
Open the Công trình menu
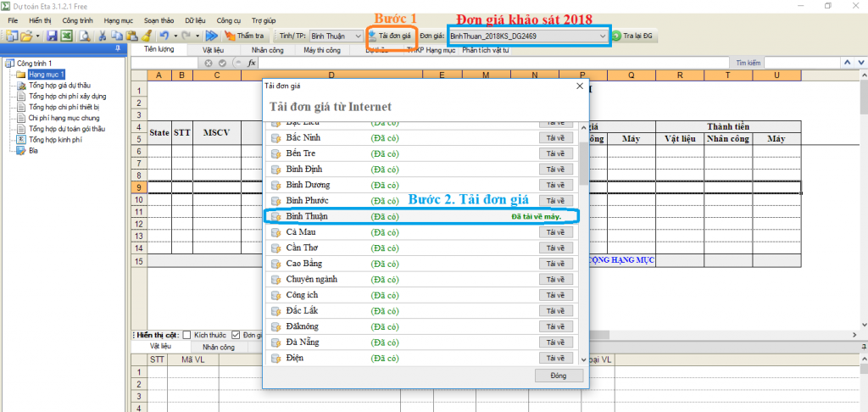pyautogui.click(x=75, y=19)
